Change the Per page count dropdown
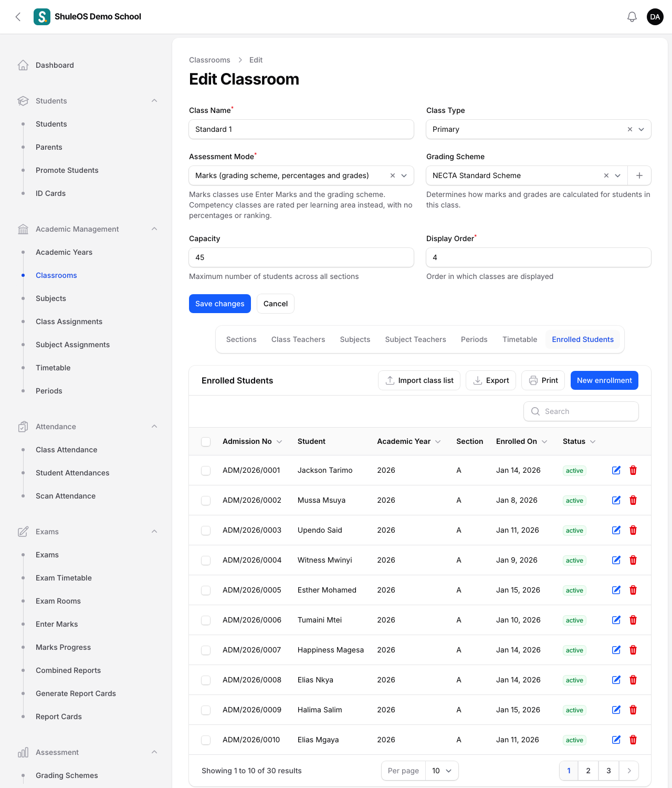The width and height of the screenshot is (672, 788). 442,771
